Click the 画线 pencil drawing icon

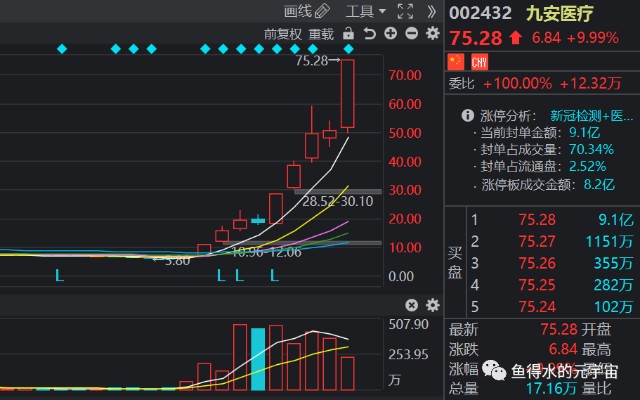(322, 11)
